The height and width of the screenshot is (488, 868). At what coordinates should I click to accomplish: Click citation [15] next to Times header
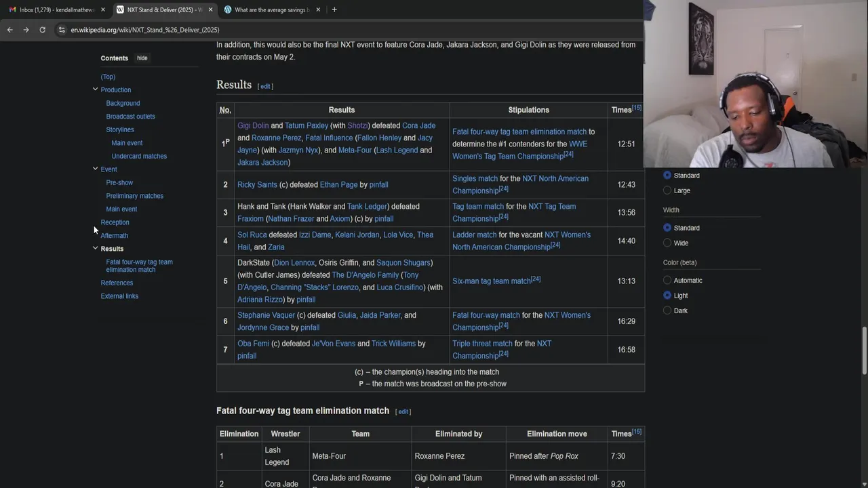point(637,108)
